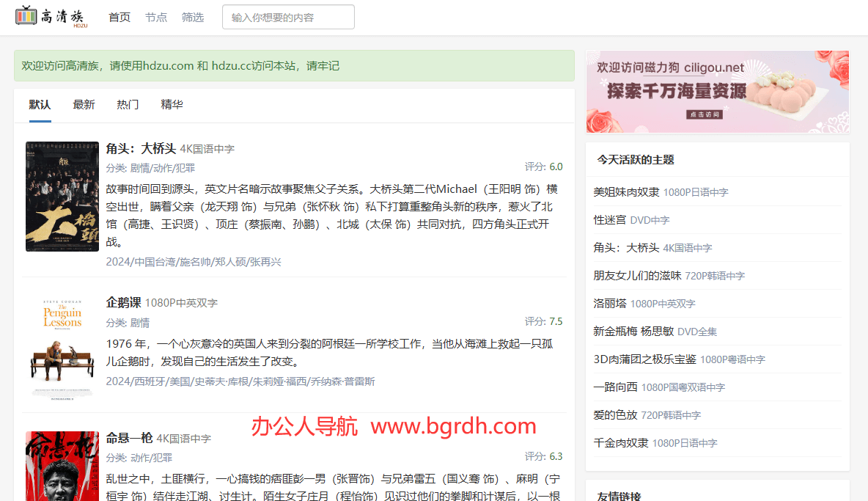Open 性迷宫 DVD中字 sidebar topic
The image size is (868, 501).
click(610, 219)
